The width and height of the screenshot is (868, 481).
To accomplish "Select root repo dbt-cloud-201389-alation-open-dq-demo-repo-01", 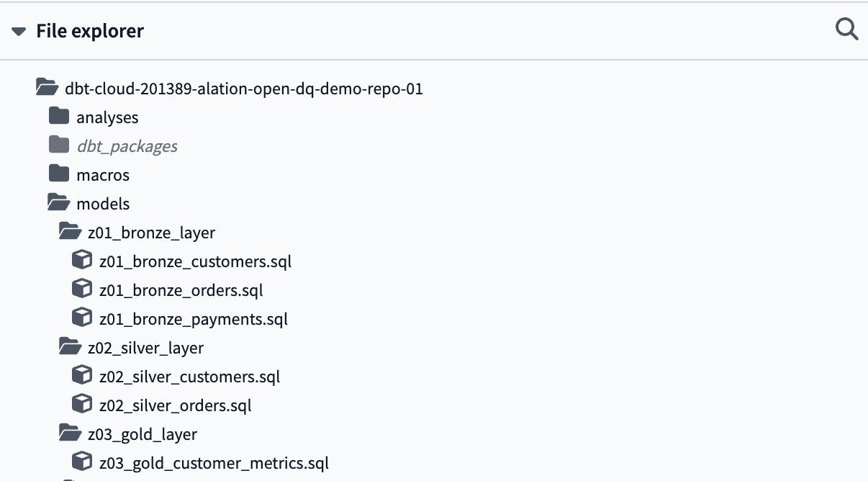I will pyautogui.click(x=243, y=89).
